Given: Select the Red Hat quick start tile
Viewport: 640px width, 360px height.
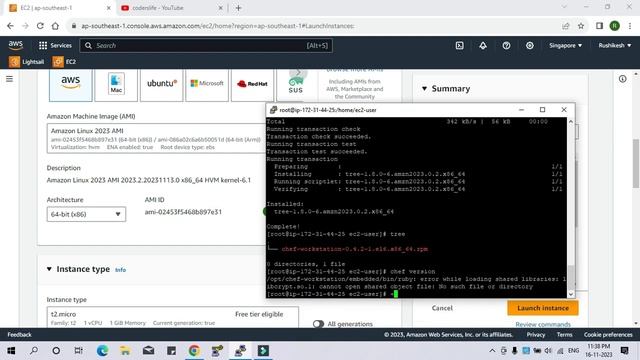Looking at the screenshot, I should pos(252,85).
